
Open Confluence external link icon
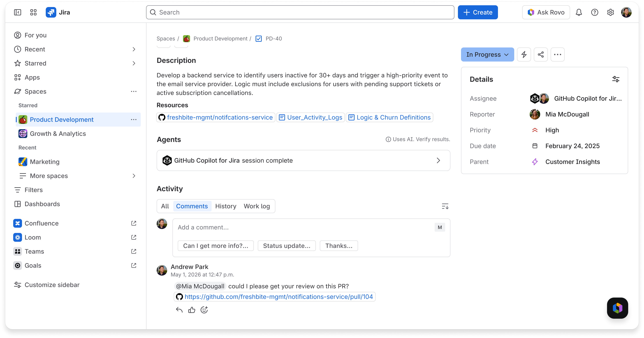coord(134,223)
